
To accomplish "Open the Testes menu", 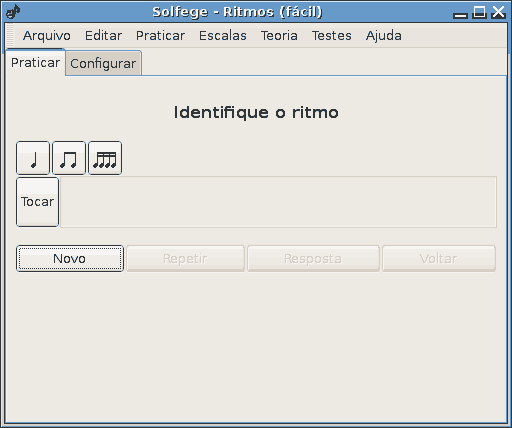I will point(332,35).
